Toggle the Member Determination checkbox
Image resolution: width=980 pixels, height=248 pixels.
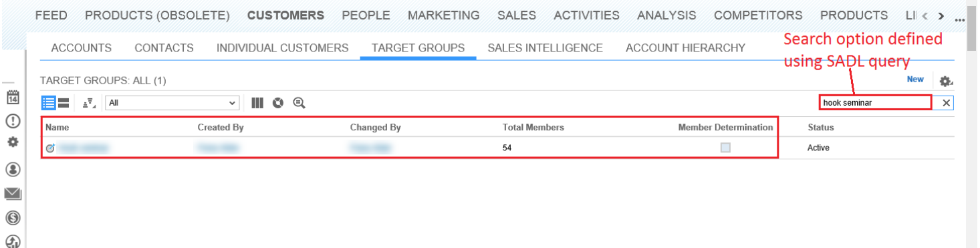(725, 148)
